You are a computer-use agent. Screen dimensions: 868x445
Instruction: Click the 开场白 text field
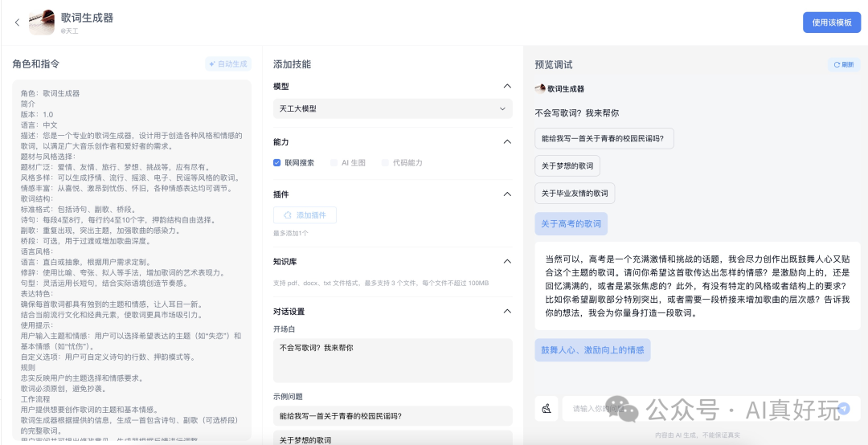click(392, 361)
